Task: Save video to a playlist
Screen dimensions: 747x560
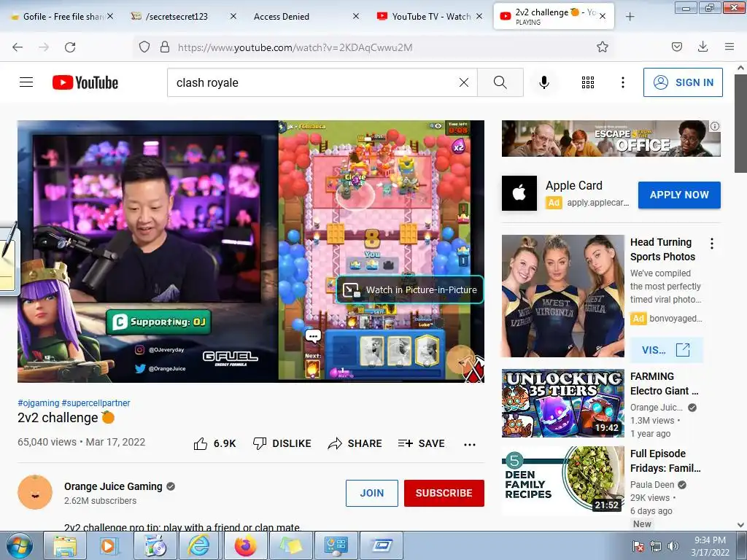Action: (421, 443)
